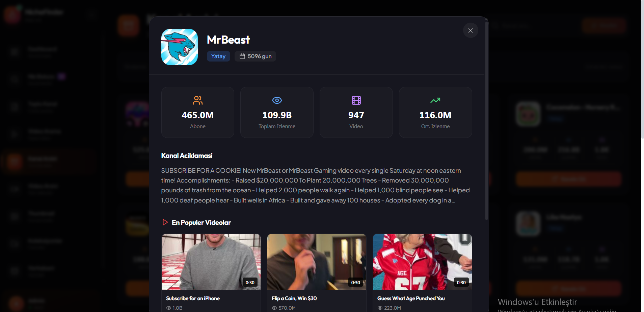Click the 570.0M view count
644x312 pixels.
[287, 308]
